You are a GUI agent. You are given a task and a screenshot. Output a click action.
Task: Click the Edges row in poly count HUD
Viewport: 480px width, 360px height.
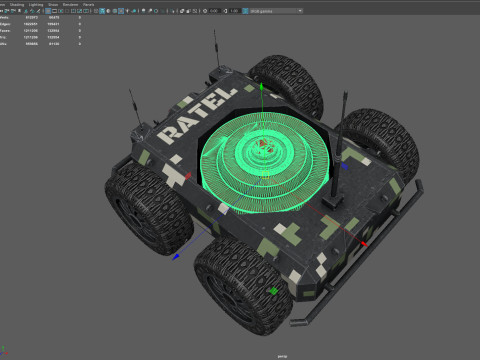(40, 24)
